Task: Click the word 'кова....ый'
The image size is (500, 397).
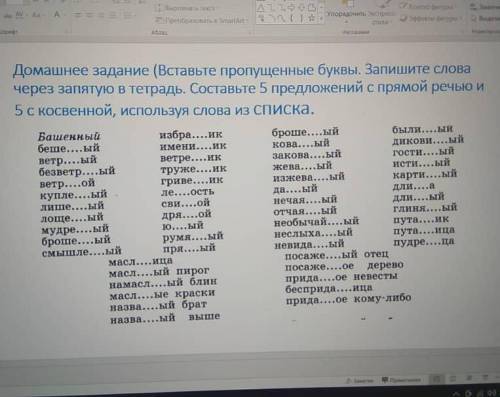Action: point(301,144)
